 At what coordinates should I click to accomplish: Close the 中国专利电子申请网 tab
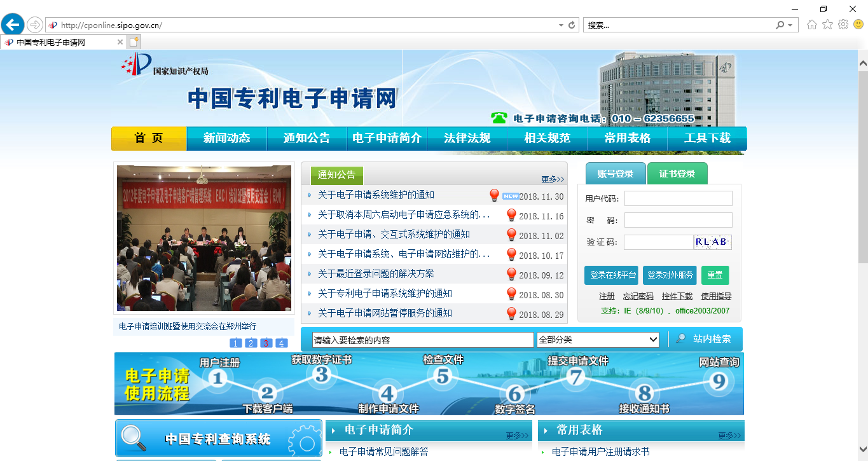click(x=120, y=42)
